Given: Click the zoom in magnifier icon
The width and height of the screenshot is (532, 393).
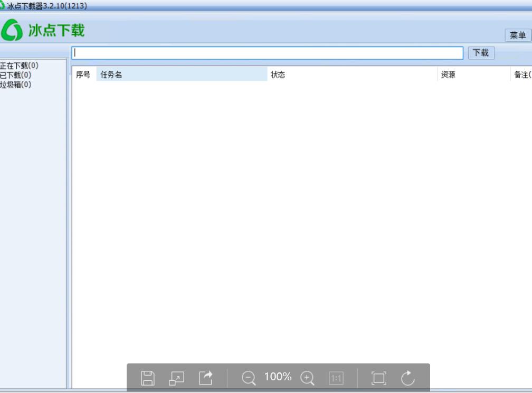Looking at the screenshot, I should (x=307, y=378).
